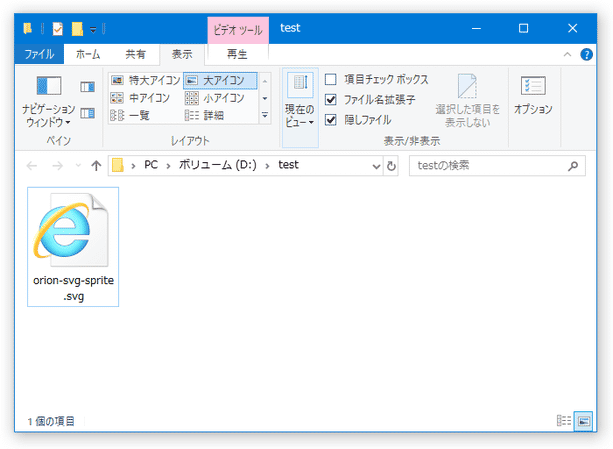Choose 大アイコン layout
Image resolution: width=613 pixels, height=449 pixels.
point(220,80)
